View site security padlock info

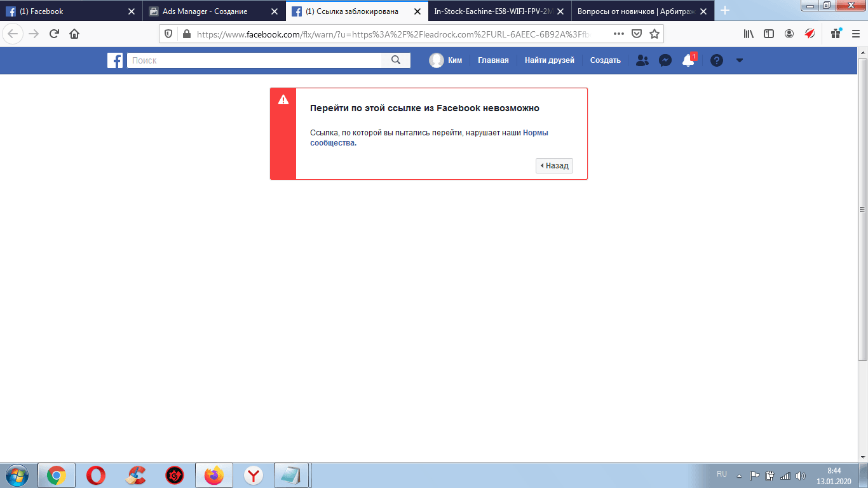click(186, 34)
